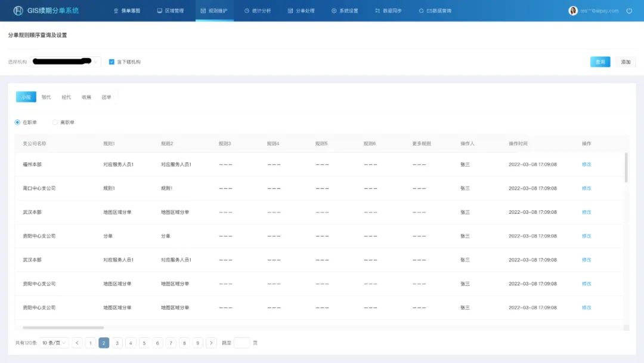Go to the previous page arrow
Viewport: 644px width, 363px height.
(78, 343)
